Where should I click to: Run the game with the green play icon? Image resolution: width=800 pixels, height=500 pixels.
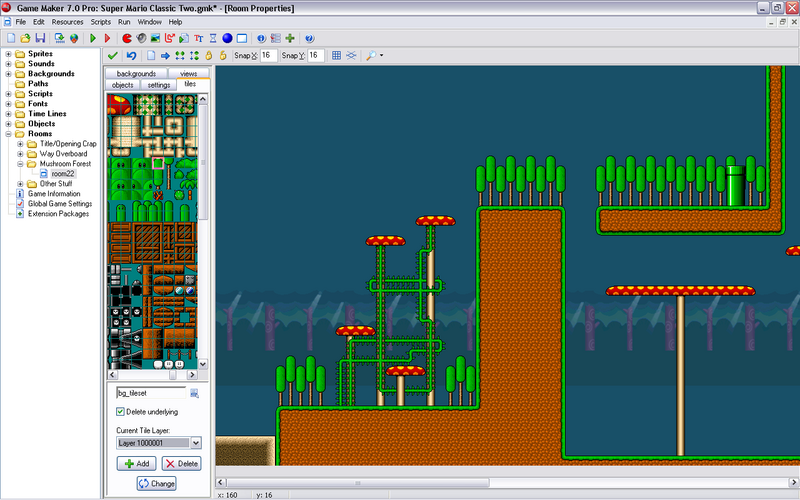92,38
